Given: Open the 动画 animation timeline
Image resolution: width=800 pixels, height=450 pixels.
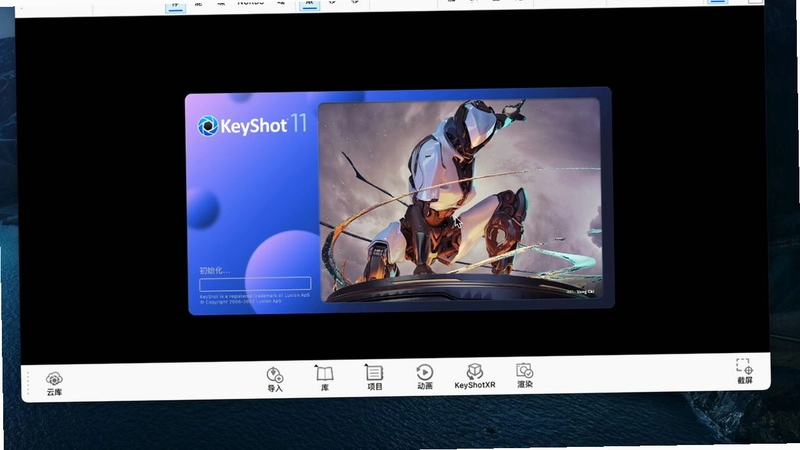Looking at the screenshot, I should (424, 377).
